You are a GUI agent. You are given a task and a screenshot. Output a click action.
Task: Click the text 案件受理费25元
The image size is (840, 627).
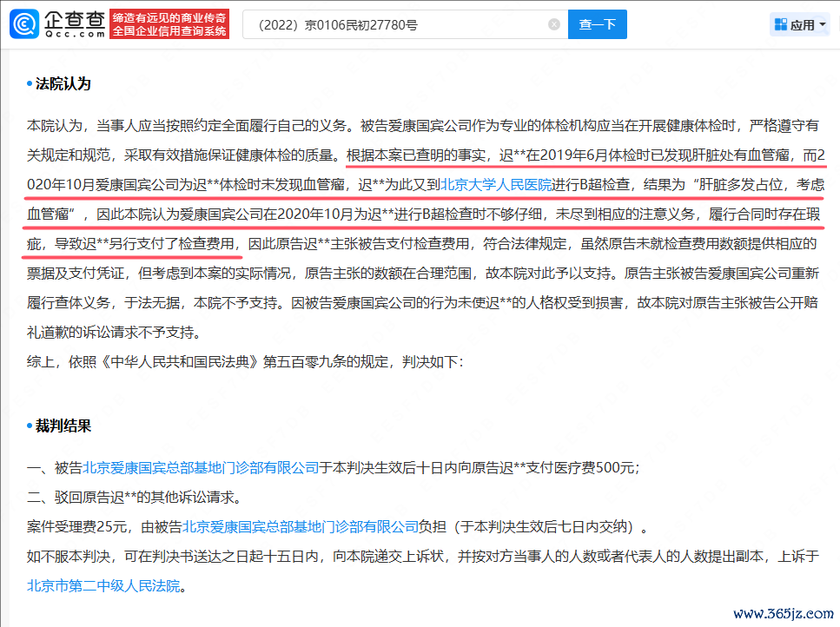[x=76, y=527]
